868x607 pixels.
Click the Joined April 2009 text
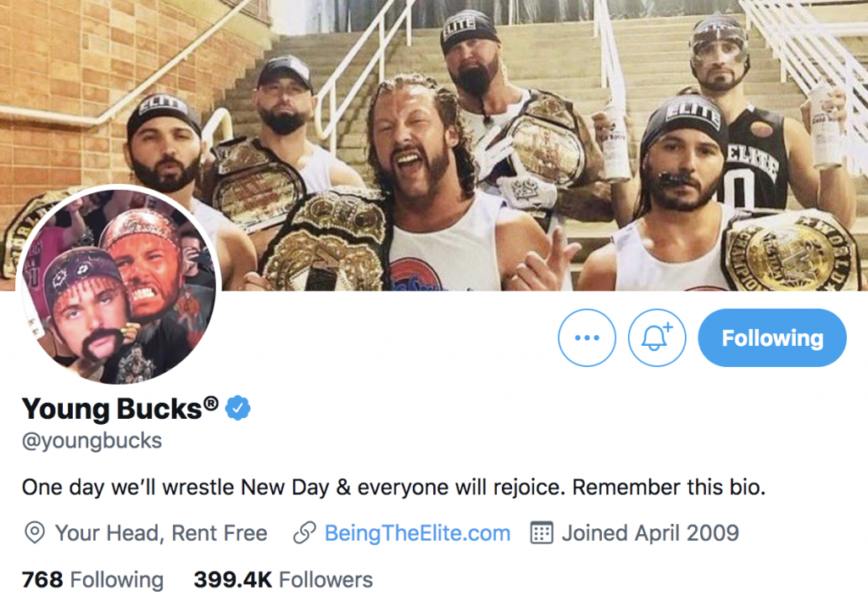650,533
